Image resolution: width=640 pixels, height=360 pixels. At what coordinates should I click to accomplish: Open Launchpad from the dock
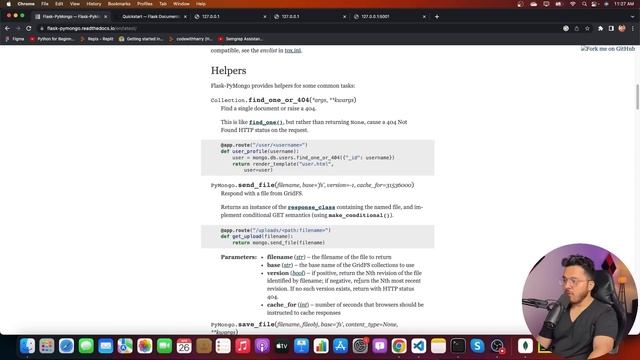tap(47, 346)
